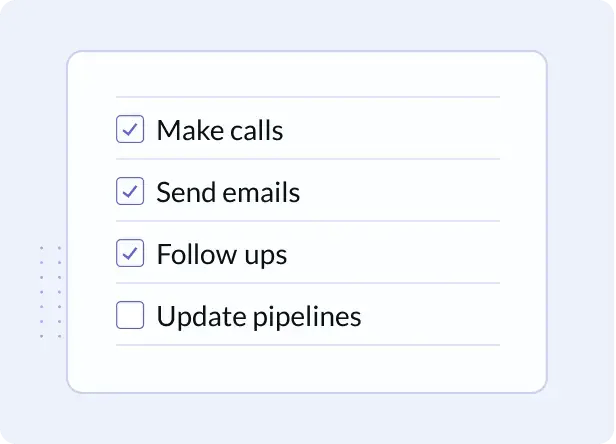This screenshot has width=616, height=444.
Task: Tick the empty Update pipelines checkbox
Action: pyautogui.click(x=130, y=316)
